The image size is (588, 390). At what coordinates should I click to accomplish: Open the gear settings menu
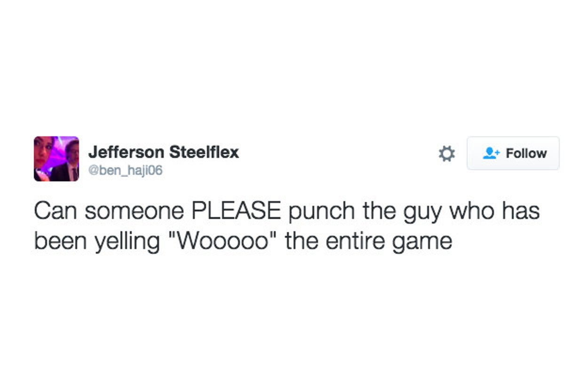click(x=446, y=154)
